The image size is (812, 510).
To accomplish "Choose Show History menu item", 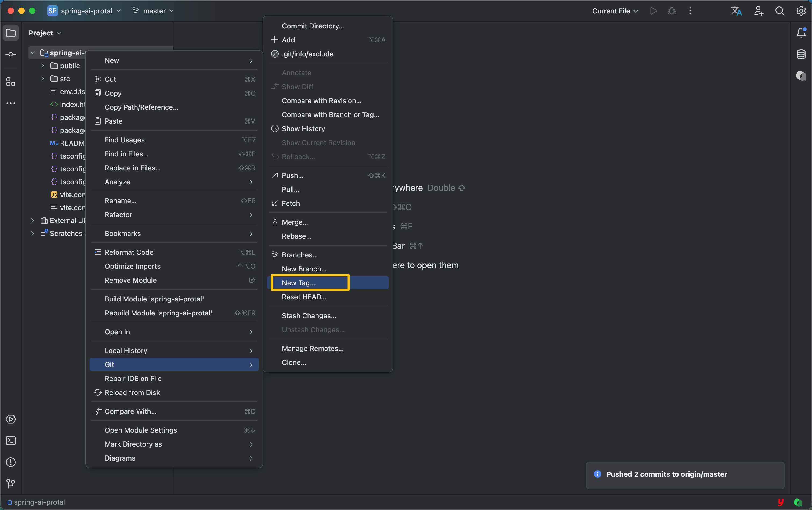I will 303,128.
